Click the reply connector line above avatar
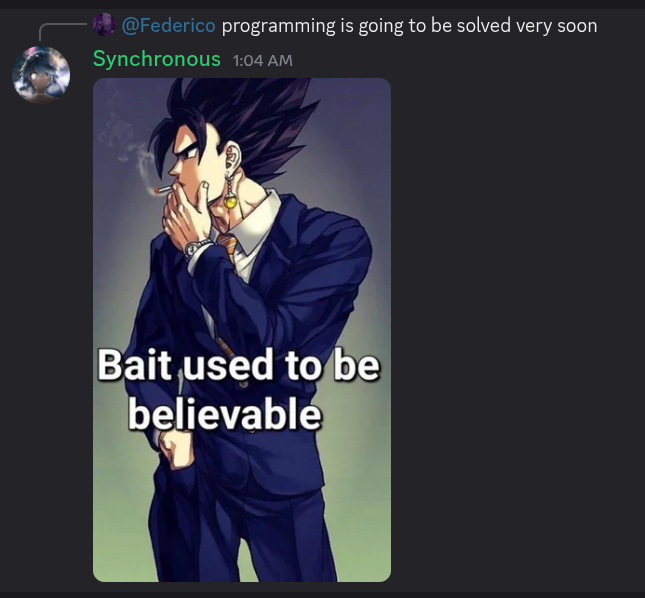Viewport: 645px width, 598px height. (62, 32)
